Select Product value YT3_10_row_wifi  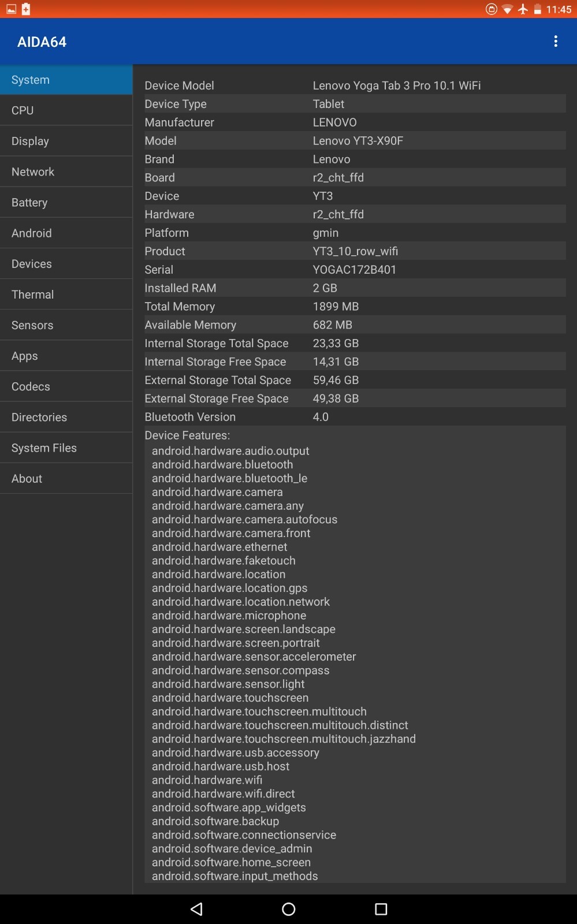pos(355,251)
